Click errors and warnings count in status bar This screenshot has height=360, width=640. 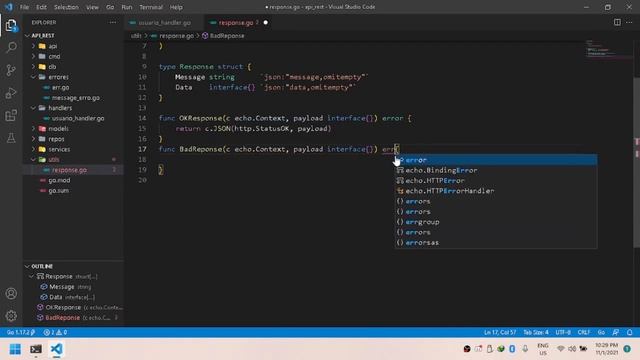click(x=55, y=332)
